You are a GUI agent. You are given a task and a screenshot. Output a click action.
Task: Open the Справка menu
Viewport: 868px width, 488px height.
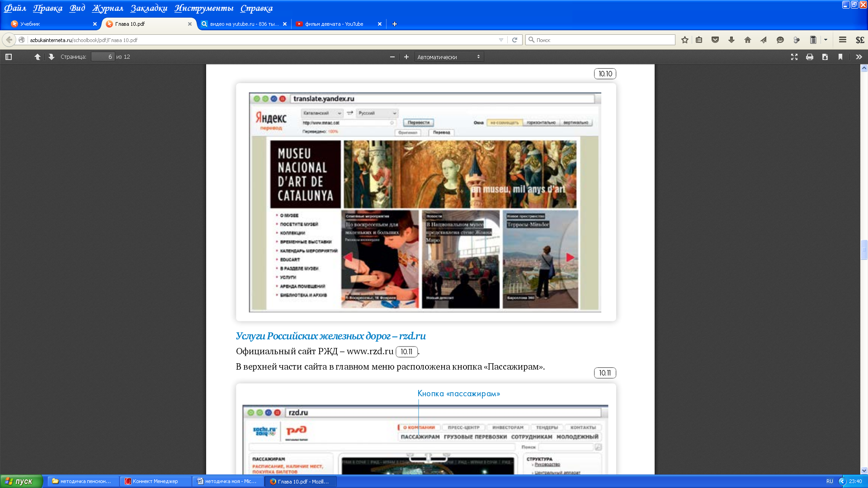(256, 8)
